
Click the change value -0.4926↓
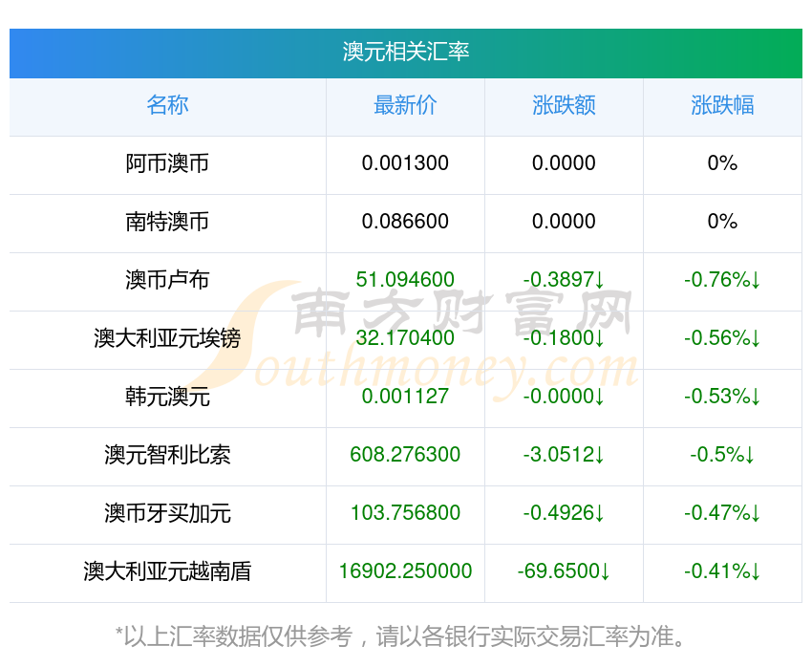[x=564, y=513]
